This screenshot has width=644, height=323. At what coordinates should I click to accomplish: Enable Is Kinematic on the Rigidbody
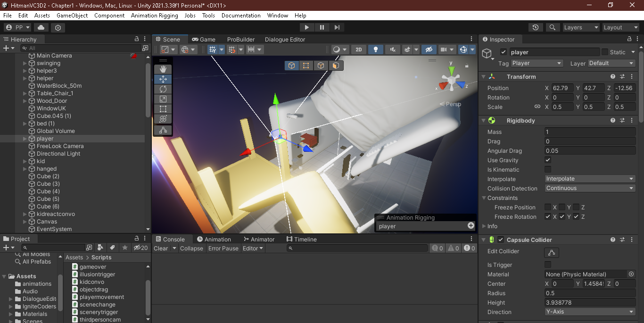pos(548,169)
